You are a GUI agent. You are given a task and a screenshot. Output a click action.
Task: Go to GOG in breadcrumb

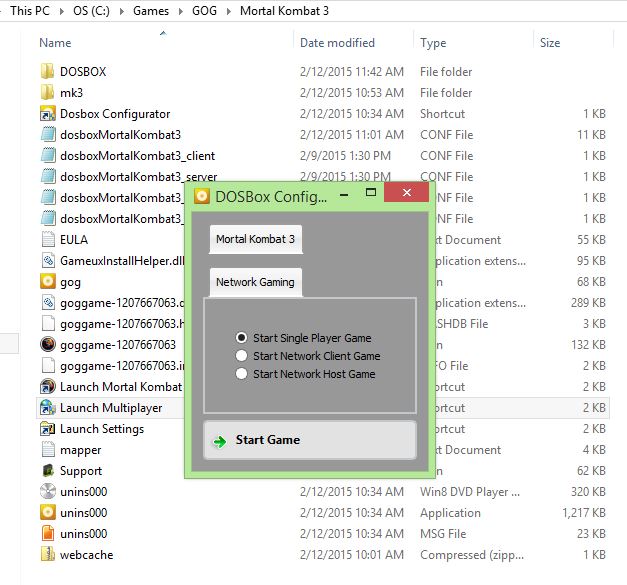coord(204,11)
